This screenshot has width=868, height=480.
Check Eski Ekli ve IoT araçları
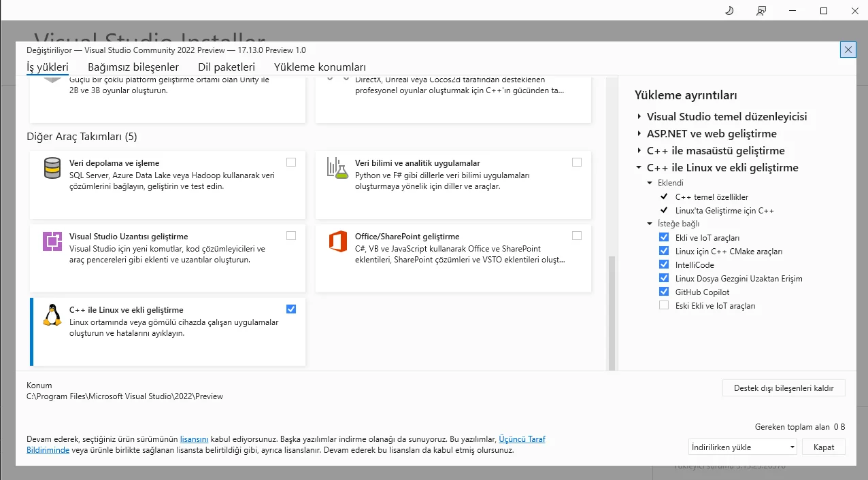(664, 305)
